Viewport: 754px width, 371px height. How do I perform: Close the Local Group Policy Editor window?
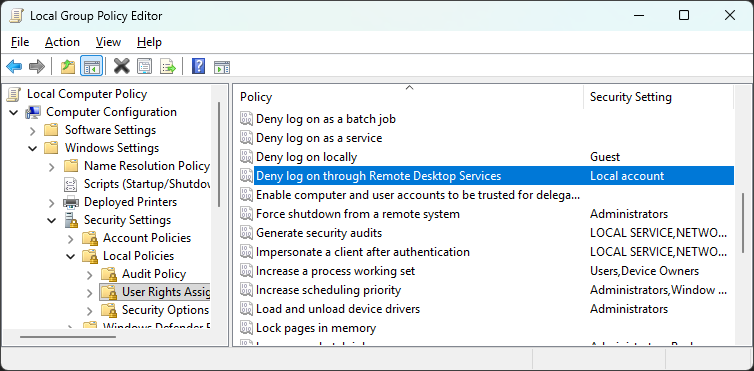tap(729, 15)
